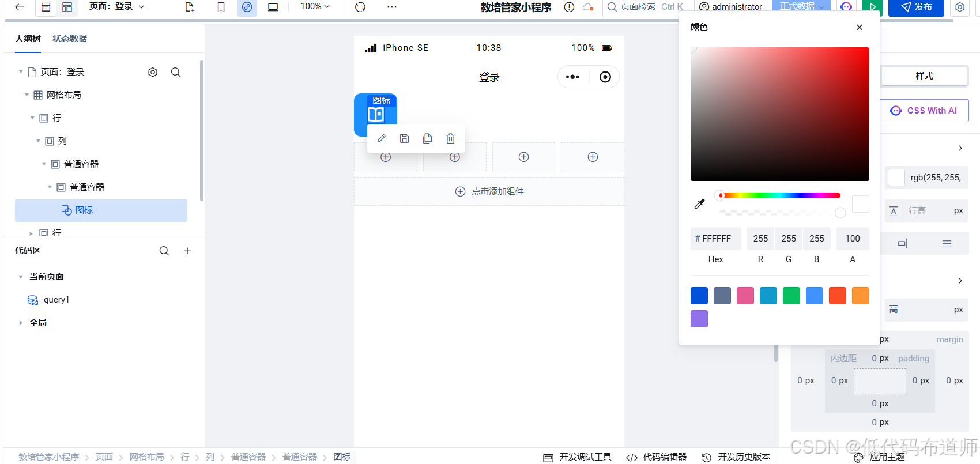
Task: Open the 100% zoom dropdown
Action: pos(315,6)
